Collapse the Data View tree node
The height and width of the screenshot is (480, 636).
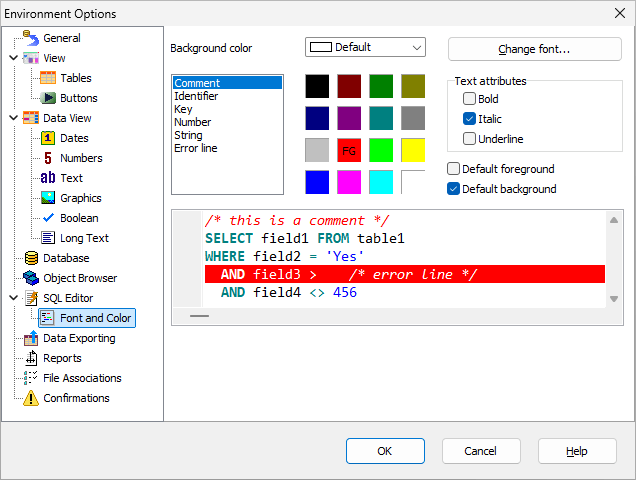tap(13, 118)
